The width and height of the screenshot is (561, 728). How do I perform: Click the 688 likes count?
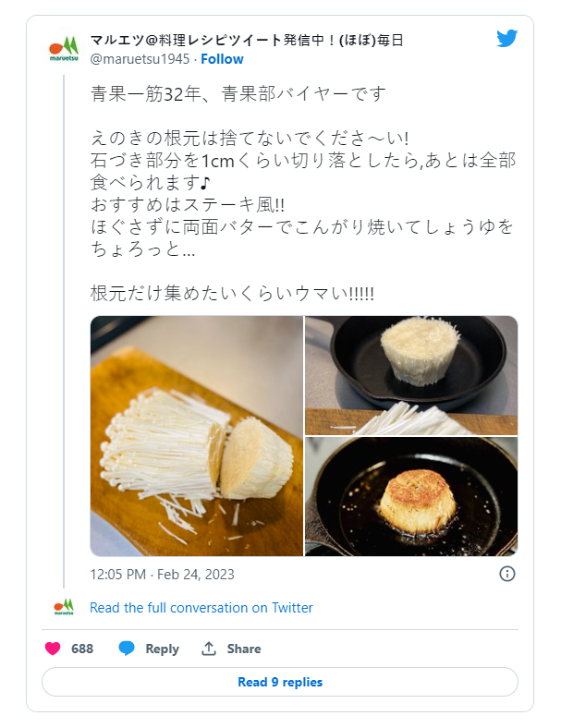(82, 649)
